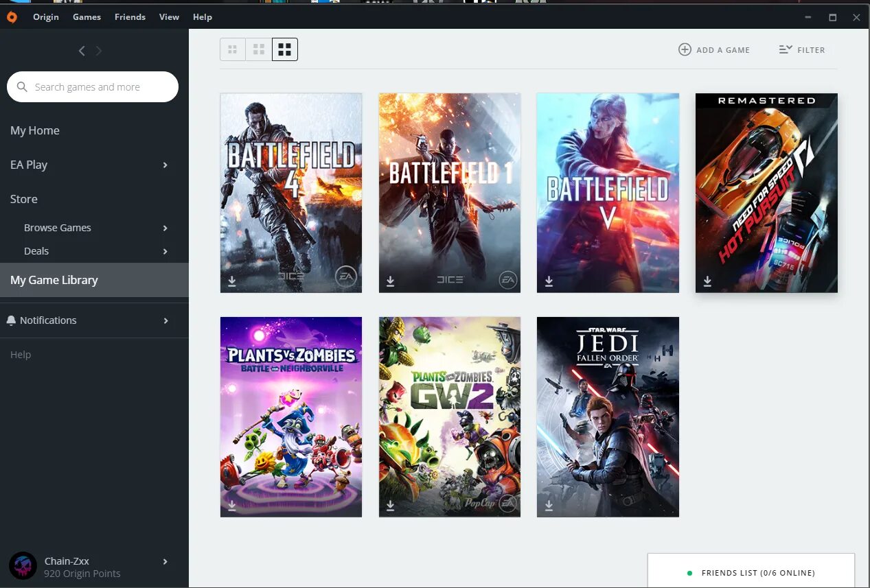Switch to medium grid tile view
The width and height of the screenshot is (870, 588).
259,49
